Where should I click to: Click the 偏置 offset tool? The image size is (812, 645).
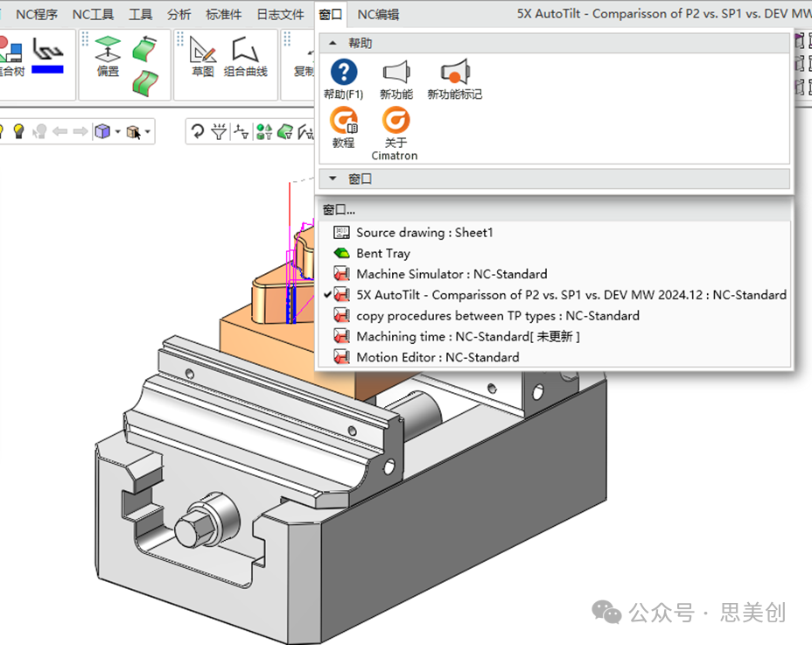click(x=108, y=57)
